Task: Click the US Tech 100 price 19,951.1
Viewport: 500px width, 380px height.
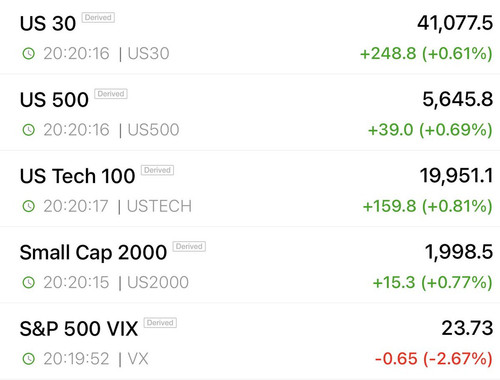Action: (x=456, y=176)
